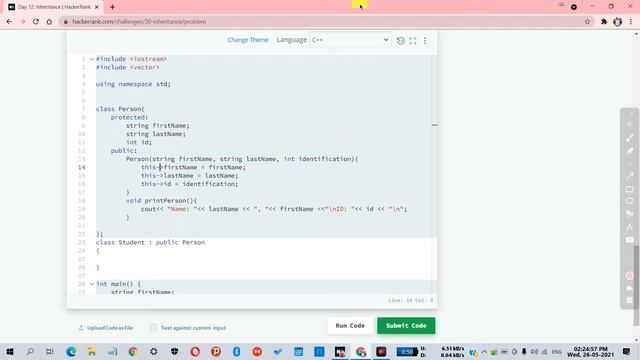Image resolution: width=640 pixels, height=360 pixels.
Task: Open File Explorer from taskbar
Action: (91, 351)
